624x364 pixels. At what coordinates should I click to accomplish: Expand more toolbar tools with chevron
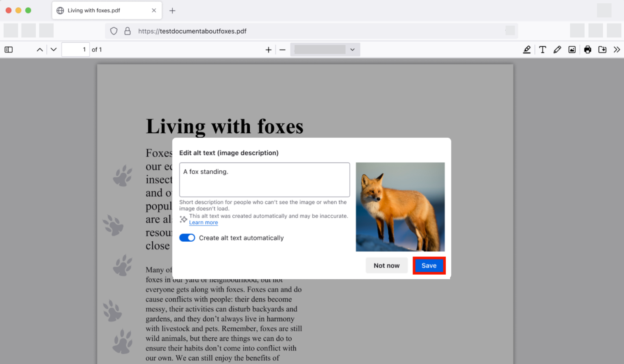(x=617, y=49)
